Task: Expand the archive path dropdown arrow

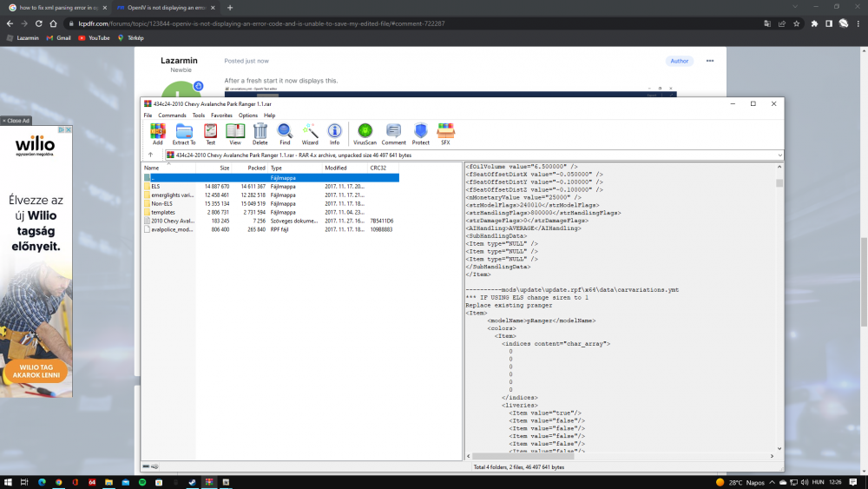Action: (x=779, y=155)
